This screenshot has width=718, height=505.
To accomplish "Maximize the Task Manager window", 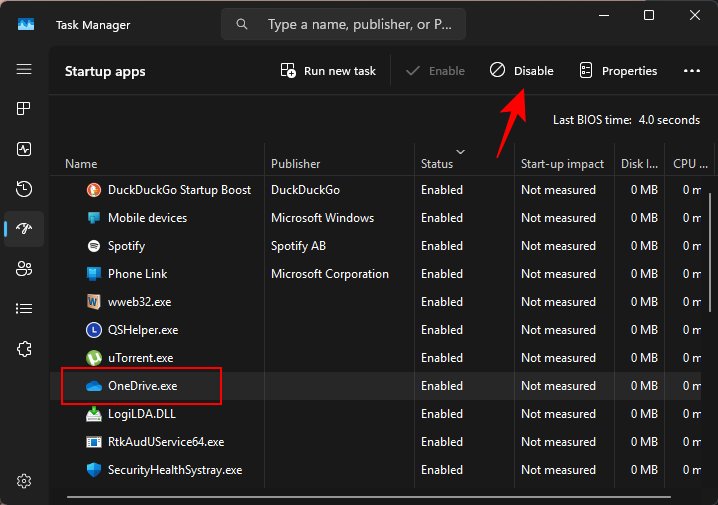I will (648, 15).
